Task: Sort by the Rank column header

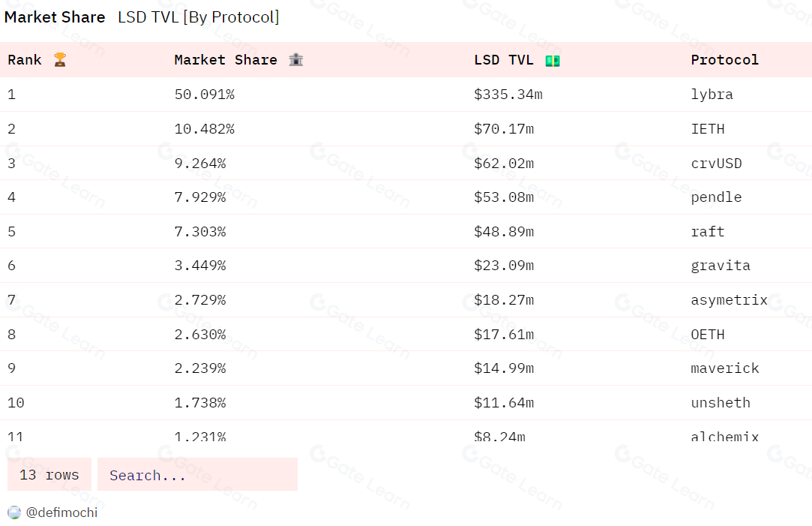Action: 25,60
